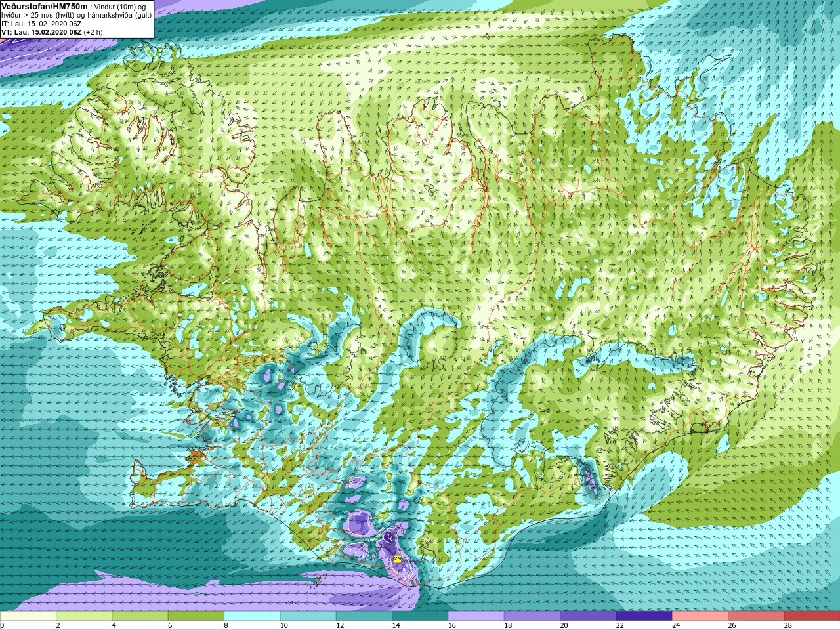
Task: Select the 10–12 m/s turquoise legend swatch
Action: [x=308, y=616]
